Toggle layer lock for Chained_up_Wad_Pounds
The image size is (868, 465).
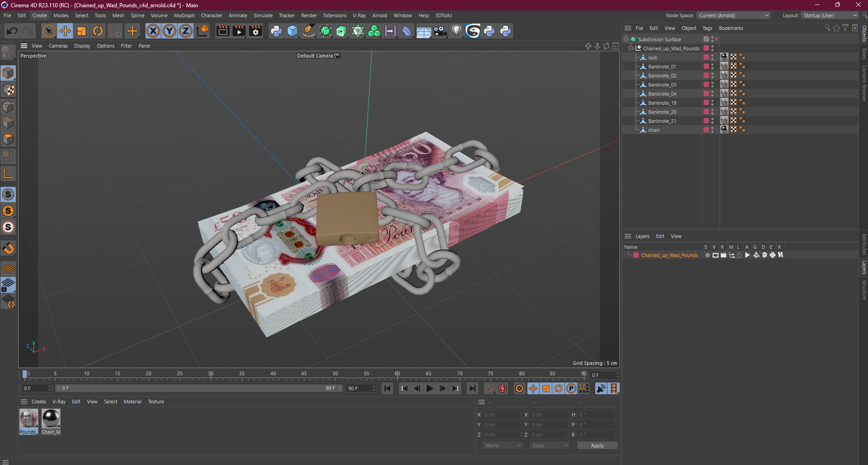[739, 255]
